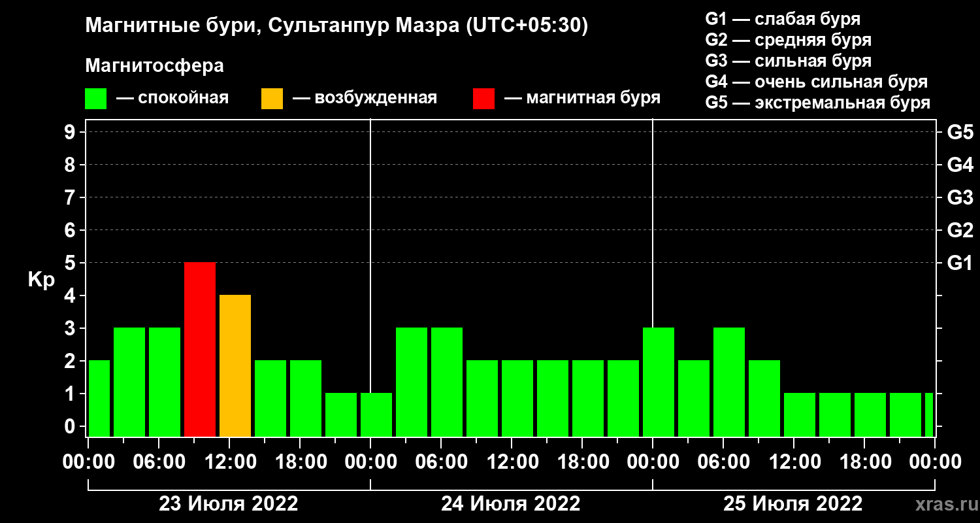Click the 'G1 — слабая буря' line

click(783, 19)
